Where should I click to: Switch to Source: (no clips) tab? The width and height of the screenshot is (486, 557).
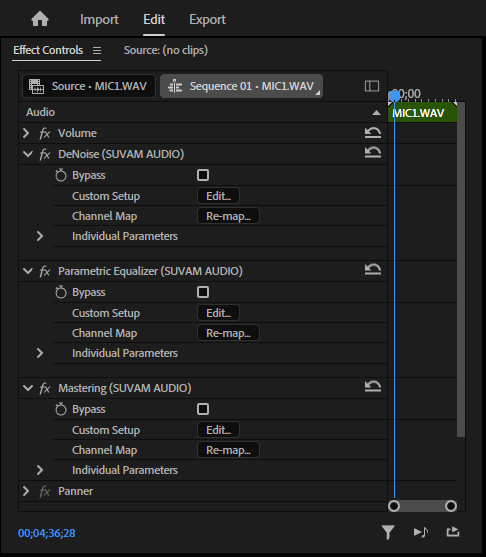(166, 50)
